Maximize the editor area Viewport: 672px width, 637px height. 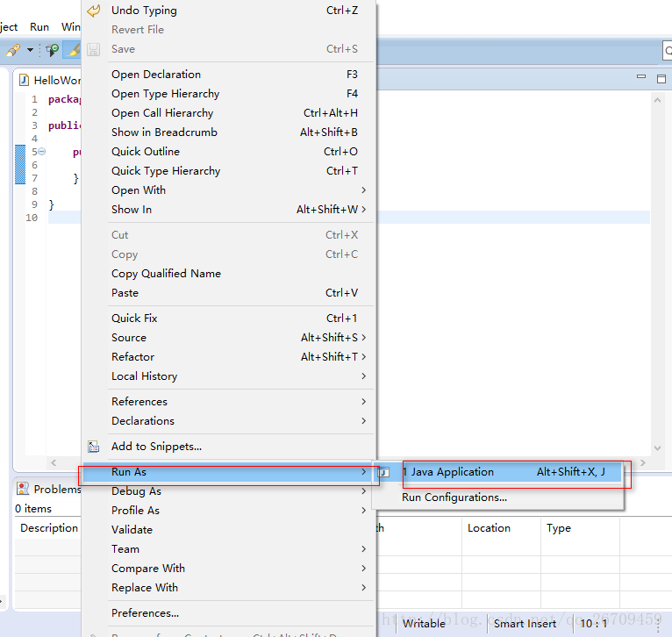[x=661, y=78]
